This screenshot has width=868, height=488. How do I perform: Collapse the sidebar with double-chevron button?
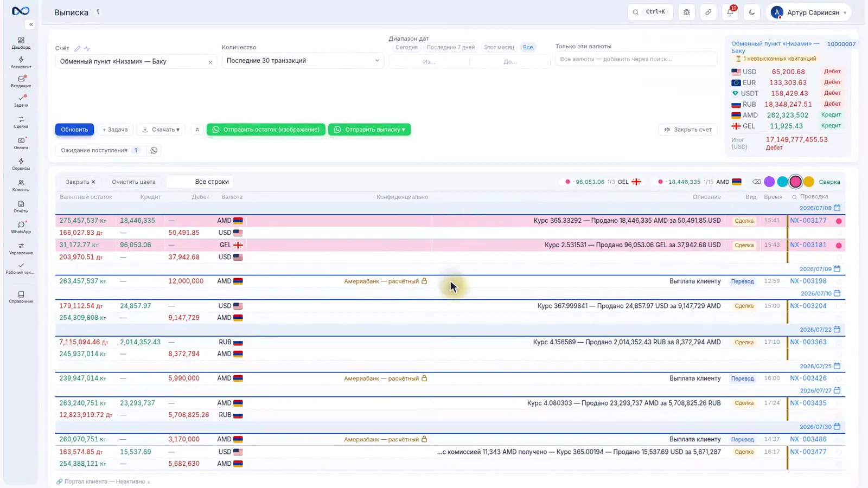pos(31,24)
